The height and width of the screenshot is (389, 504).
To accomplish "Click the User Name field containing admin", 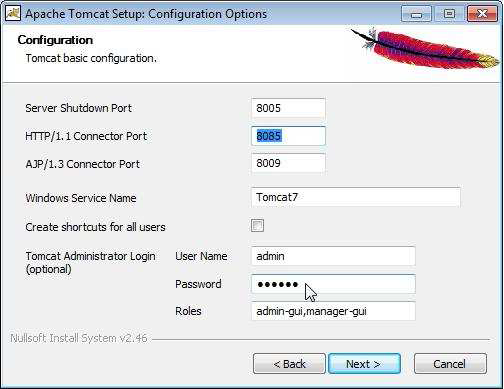I will tap(333, 256).
